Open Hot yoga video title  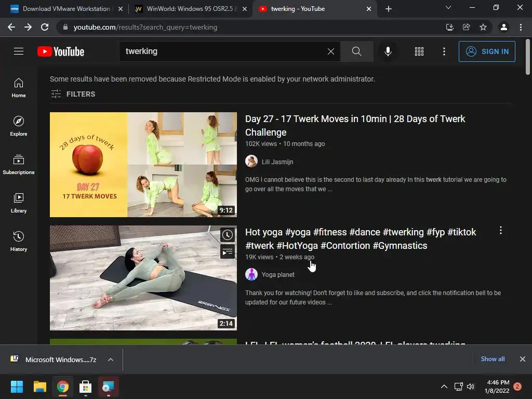(x=361, y=239)
